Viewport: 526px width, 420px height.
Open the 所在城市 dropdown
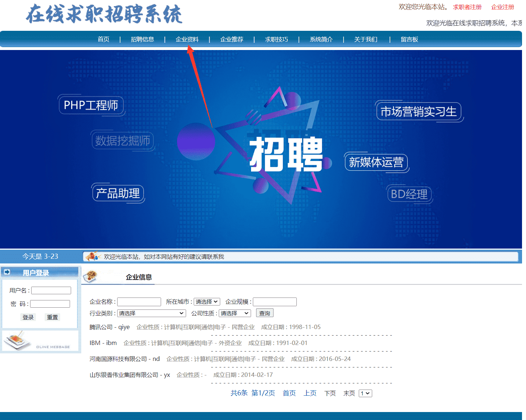point(207,302)
